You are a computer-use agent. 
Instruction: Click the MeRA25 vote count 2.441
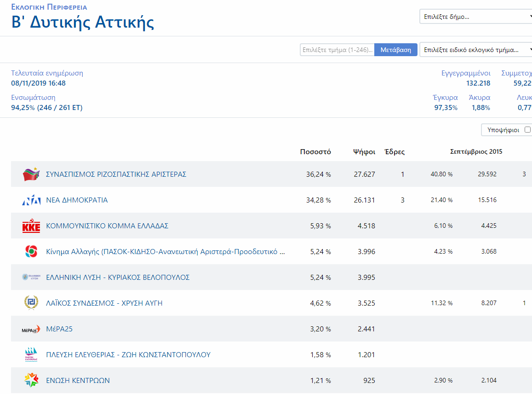pos(366,329)
